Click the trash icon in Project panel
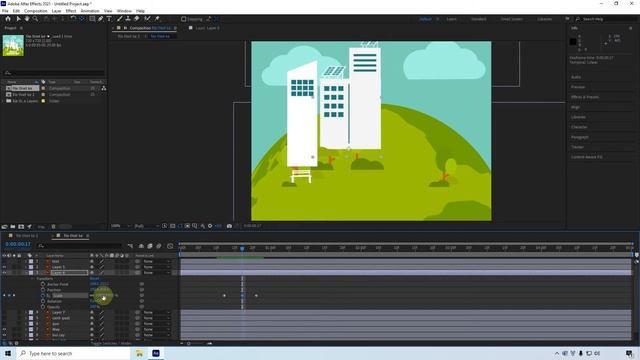Screen dimensions: 640x360 click(x=53, y=227)
